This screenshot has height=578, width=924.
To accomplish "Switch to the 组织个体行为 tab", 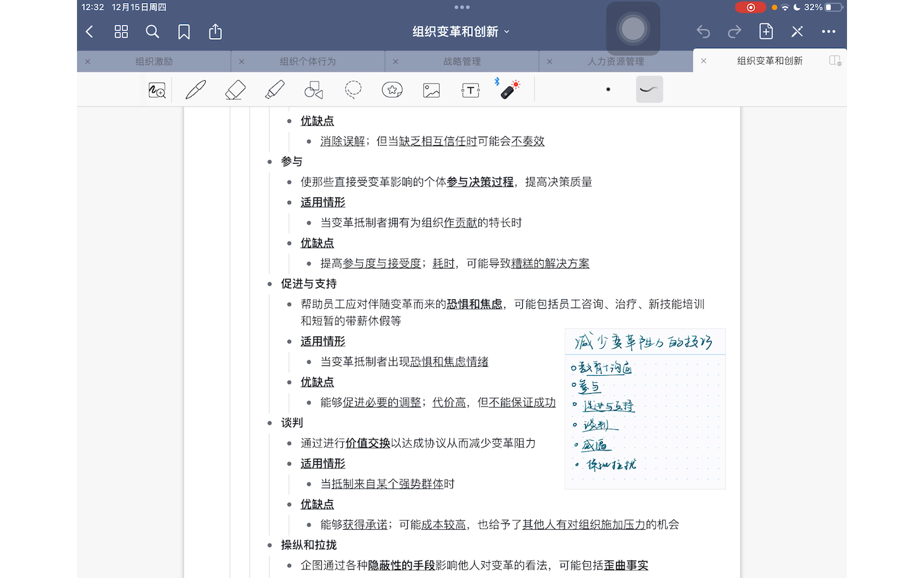I will [307, 61].
